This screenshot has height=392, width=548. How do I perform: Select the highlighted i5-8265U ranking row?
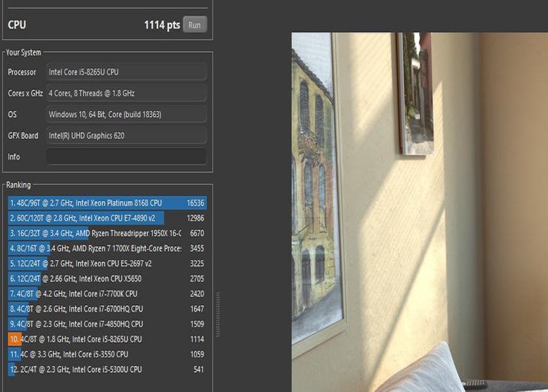coord(107,339)
